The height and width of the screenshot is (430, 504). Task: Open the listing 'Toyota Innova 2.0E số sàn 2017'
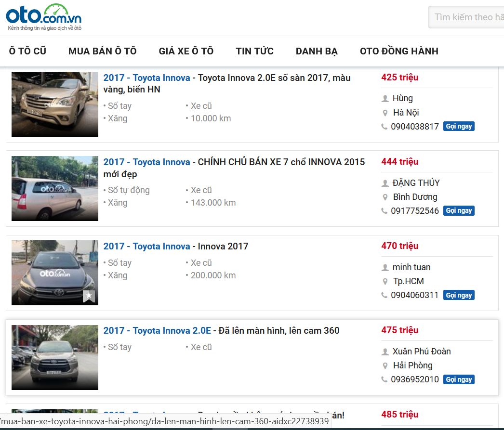(226, 83)
